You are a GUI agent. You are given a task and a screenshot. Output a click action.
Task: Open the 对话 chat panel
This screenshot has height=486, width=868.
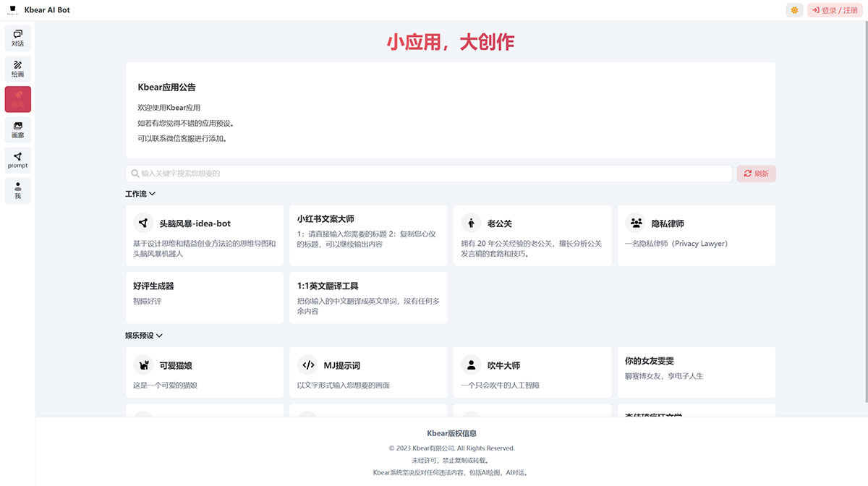coord(17,37)
